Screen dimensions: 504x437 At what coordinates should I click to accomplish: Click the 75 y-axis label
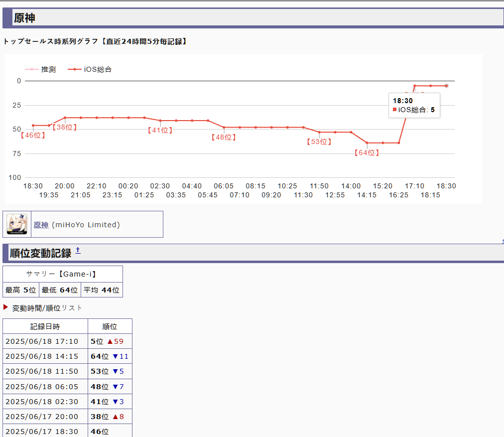17,153
